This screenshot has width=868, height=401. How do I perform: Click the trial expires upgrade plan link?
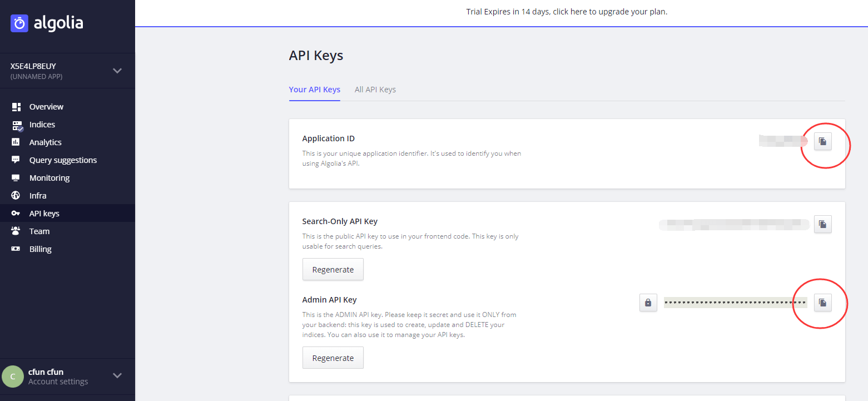(x=567, y=12)
